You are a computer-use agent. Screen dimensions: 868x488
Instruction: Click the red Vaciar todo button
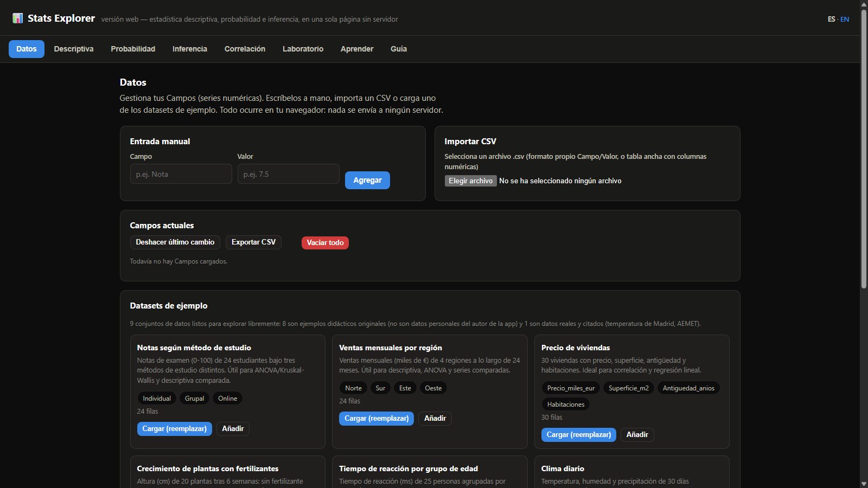click(x=325, y=242)
